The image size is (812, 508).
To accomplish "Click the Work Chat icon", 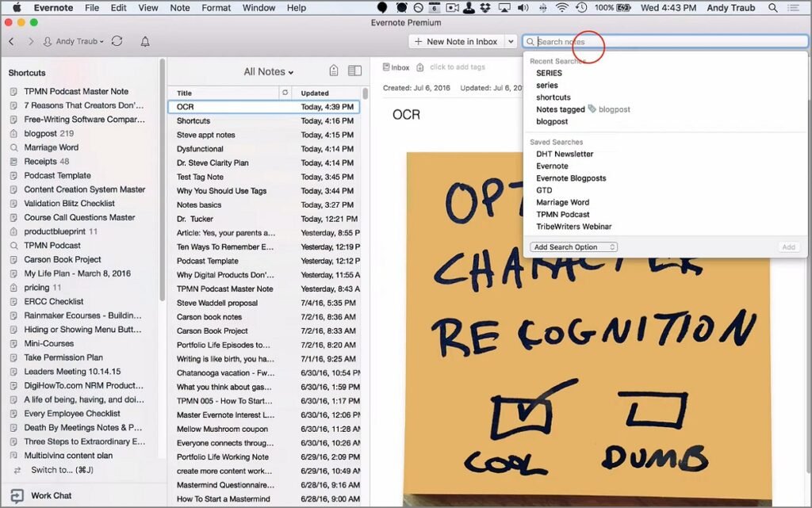I will 17,495.
